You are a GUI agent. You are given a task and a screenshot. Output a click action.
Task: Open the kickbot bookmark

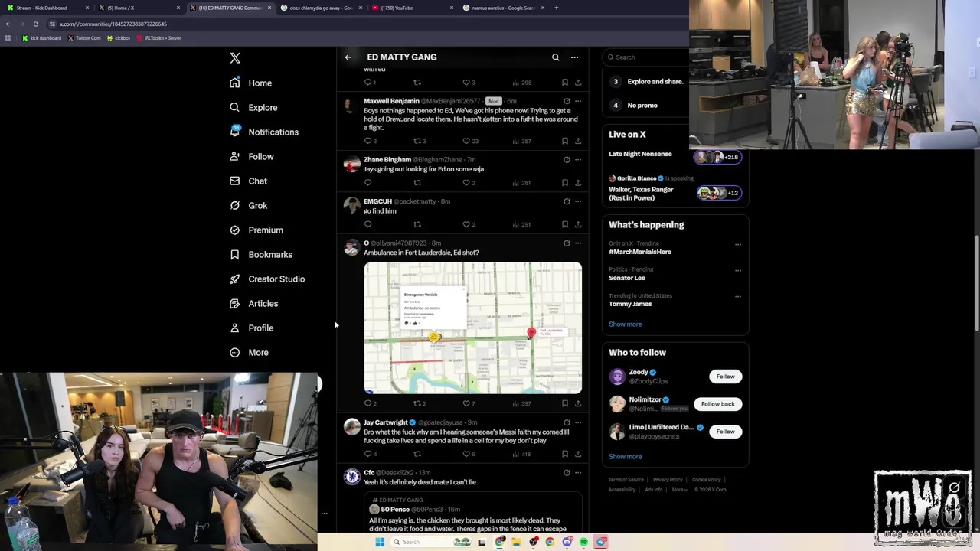pyautogui.click(x=119, y=37)
